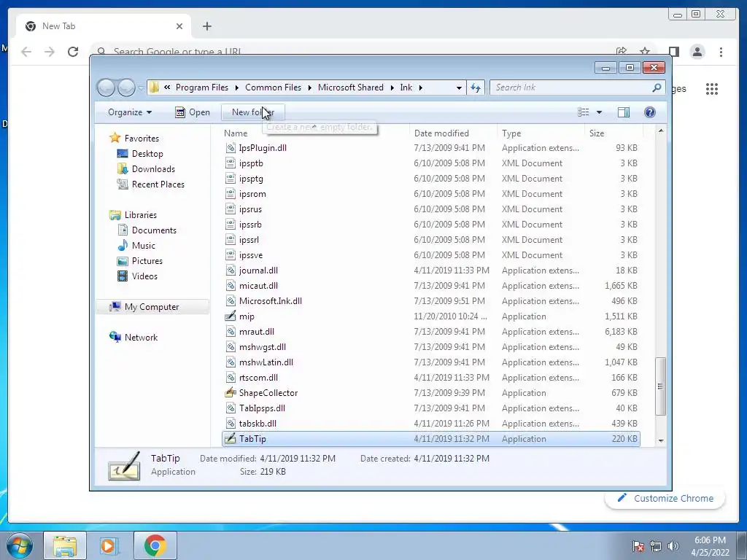Open the recent pages dropdown near back button

click(x=141, y=87)
